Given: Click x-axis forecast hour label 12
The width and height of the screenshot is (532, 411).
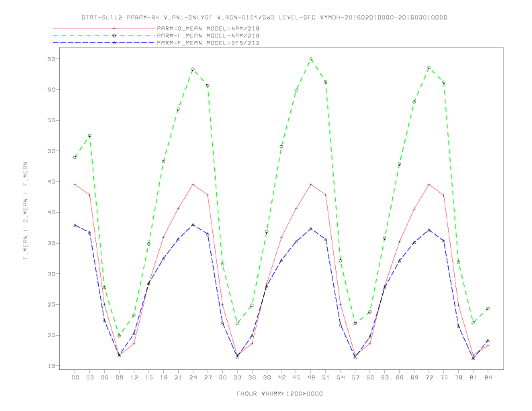Looking at the screenshot, I should (x=134, y=377).
